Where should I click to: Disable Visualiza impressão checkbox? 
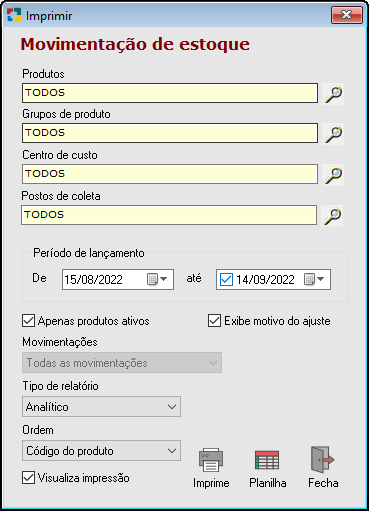click(28, 477)
